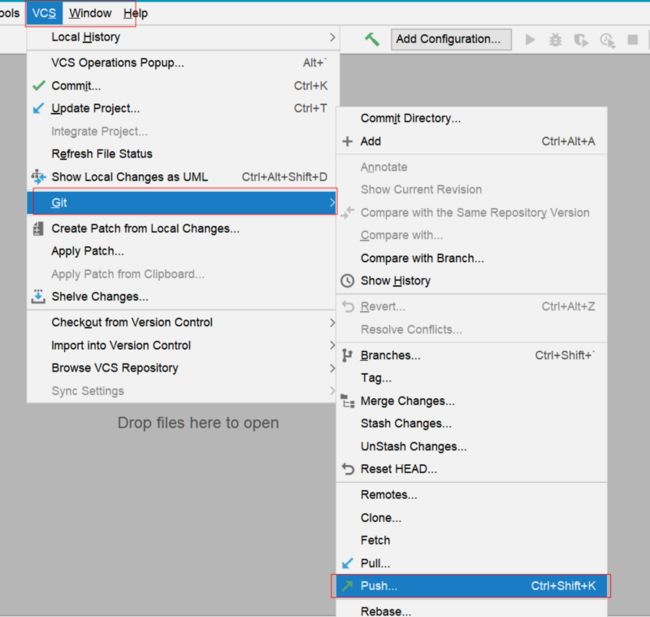
Task: Expand the Local History submenu arrow
Action: (x=332, y=37)
